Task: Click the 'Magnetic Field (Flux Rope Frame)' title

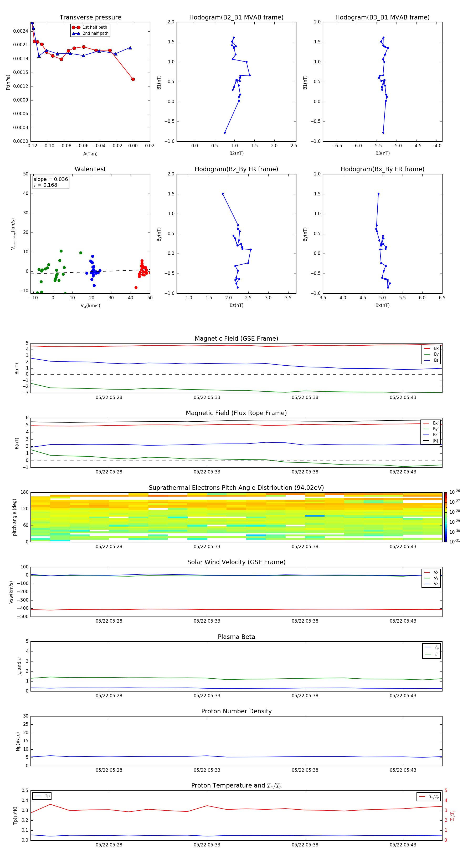Action: point(236,413)
